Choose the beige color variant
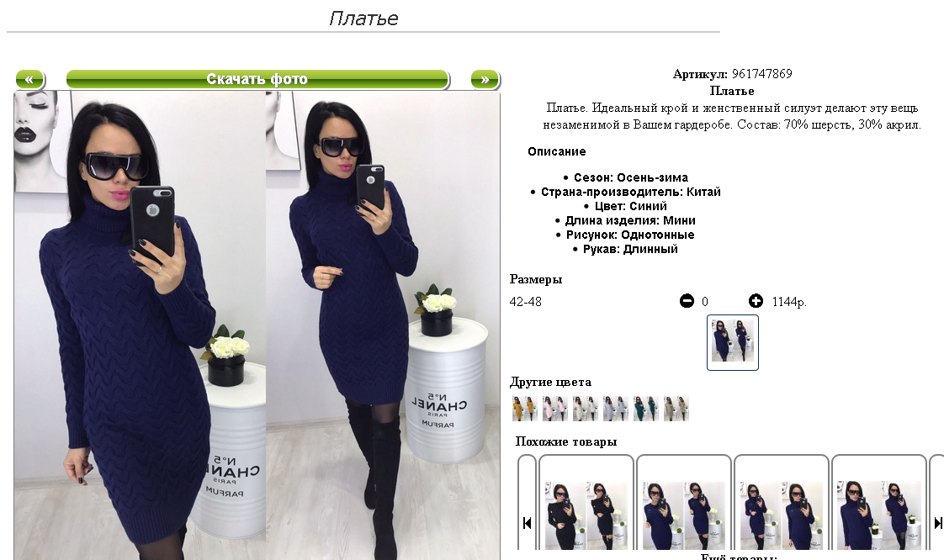The width and height of the screenshot is (944, 560). coord(676,409)
